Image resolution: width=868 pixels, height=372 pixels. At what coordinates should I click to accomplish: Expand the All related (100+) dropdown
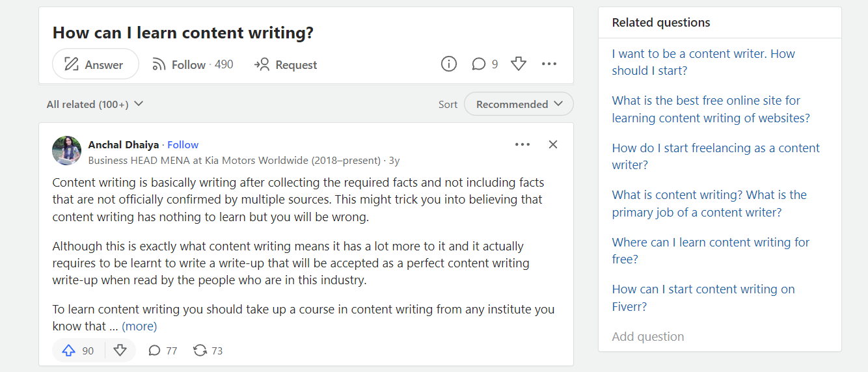(95, 104)
